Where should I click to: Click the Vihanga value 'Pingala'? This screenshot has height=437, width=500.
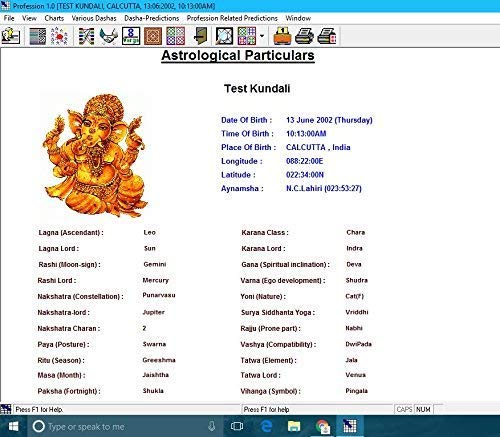pyautogui.click(x=357, y=391)
